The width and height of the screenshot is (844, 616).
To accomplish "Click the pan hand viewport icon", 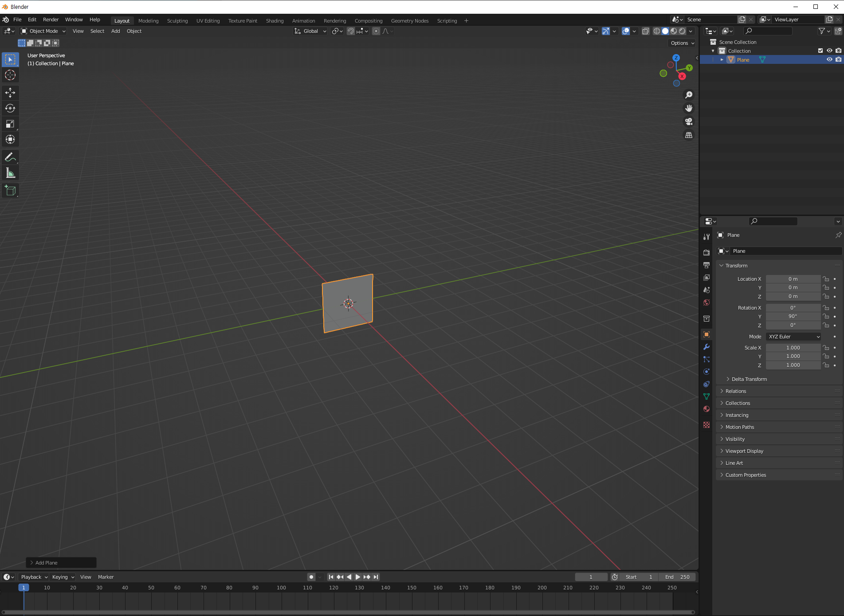I will pos(689,108).
